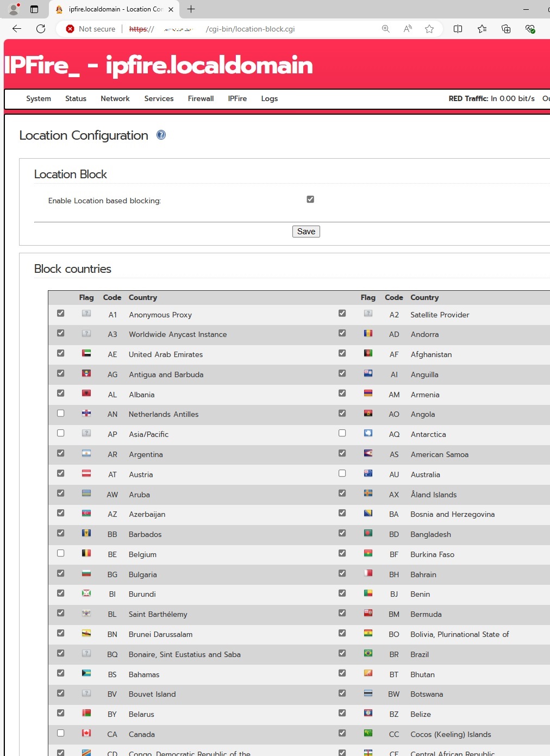This screenshot has height=756, width=550.
Task: Enable blocking for Netherlands Antilles
Action: [60, 413]
